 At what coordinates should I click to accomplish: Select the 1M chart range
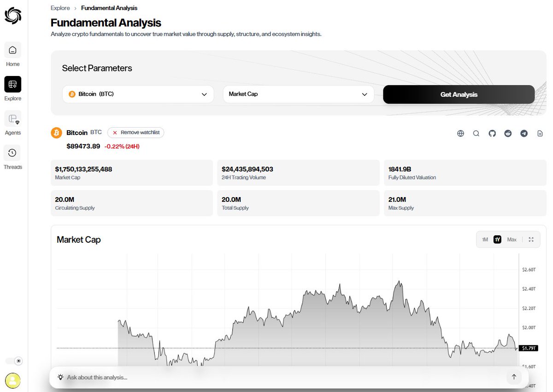pyautogui.click(x=485, y=240)
